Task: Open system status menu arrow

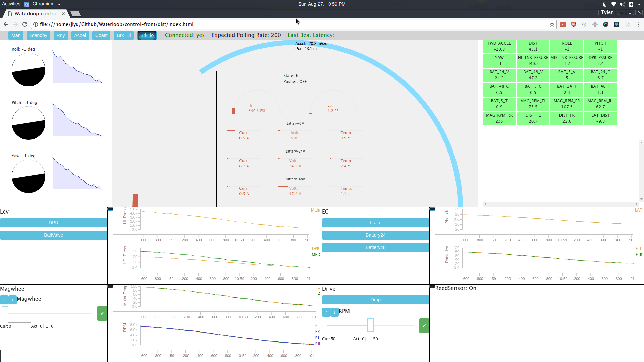Action: click(x=639, y=4)
